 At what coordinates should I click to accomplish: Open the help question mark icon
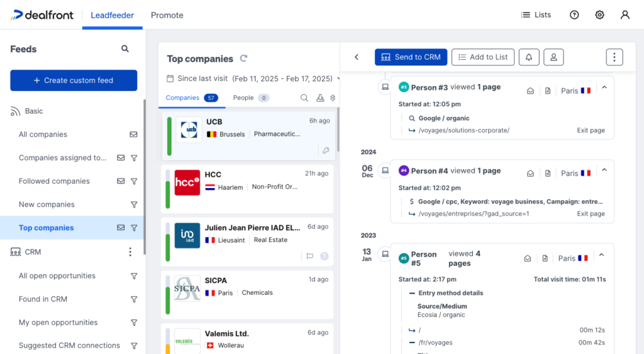click(574, 15)
